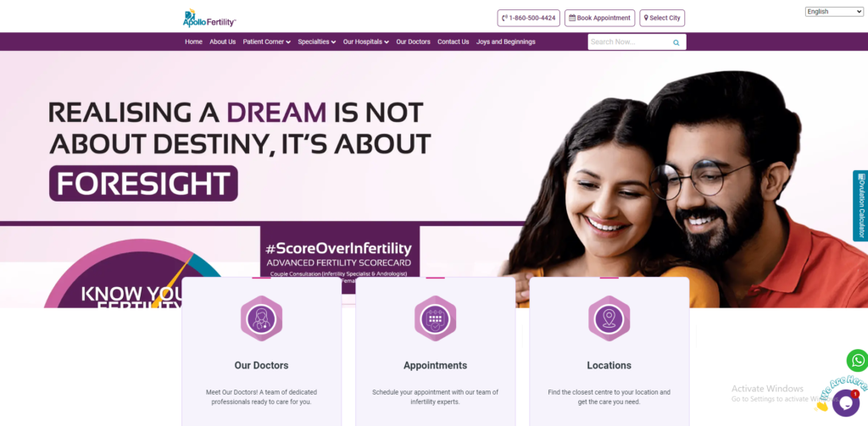Open the Our Doctors nav item
This screenshot has height=426, width=868.
coord(413,42)
